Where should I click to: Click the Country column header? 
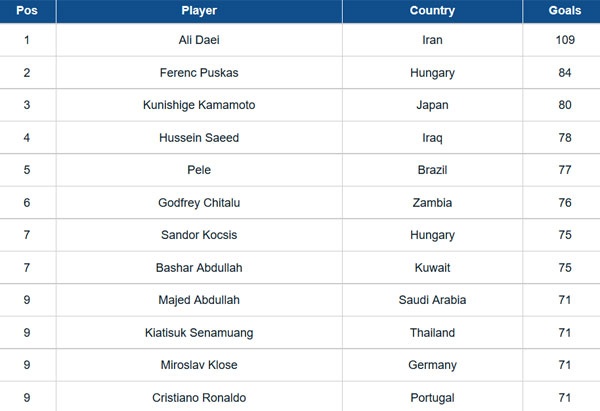click(432, 11)
